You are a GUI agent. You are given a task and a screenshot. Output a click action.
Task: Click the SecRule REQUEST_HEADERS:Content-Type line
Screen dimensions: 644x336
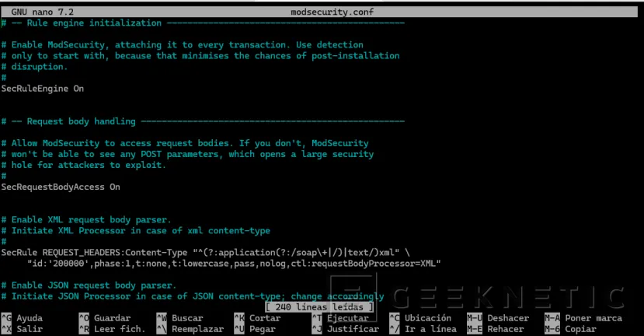pos(205,252)
